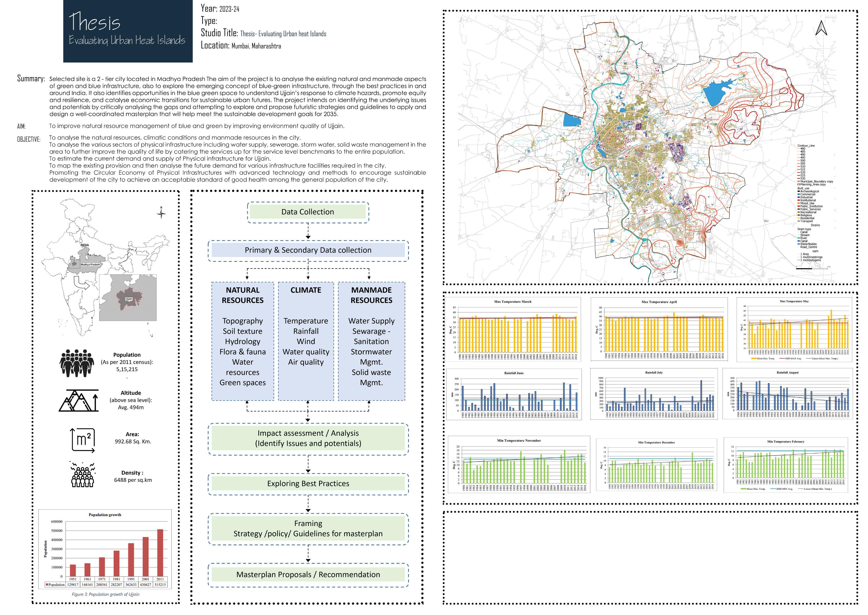
Task: Click the Thesis title banner
Action: point(128,31)
